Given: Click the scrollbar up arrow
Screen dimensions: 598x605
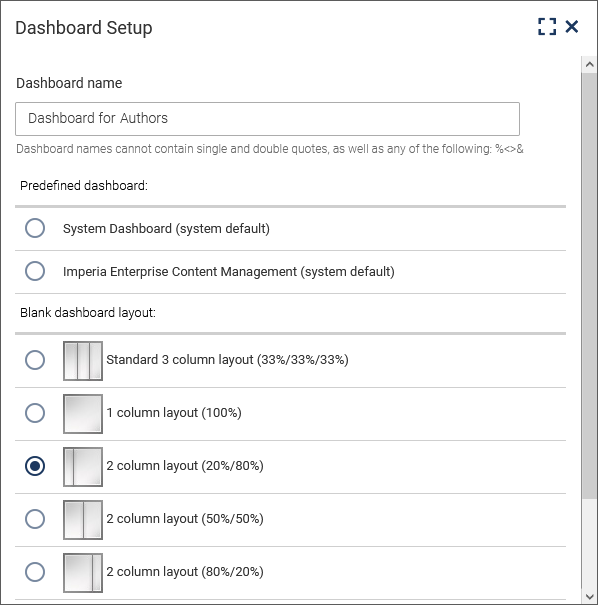Looking at the screenshot, I should coord(589,64).
